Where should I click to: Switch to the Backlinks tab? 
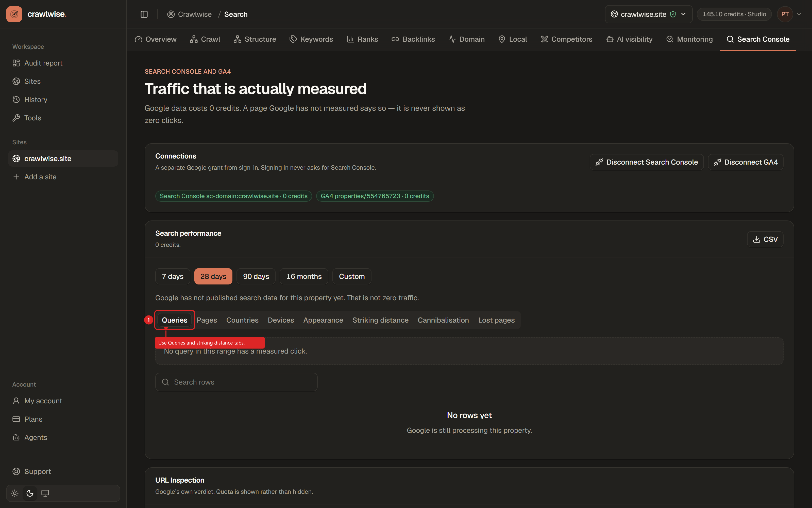pyautogui.click(x=413, y=39)
